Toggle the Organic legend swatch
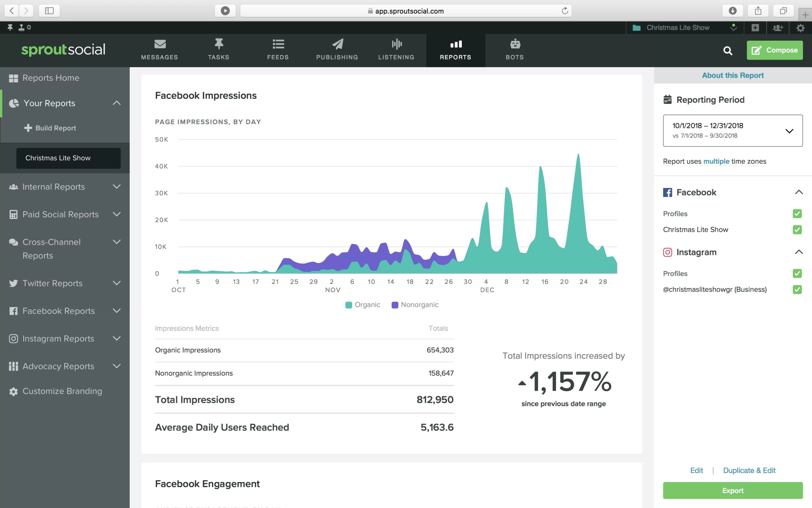This screenshot has width=812, height=508. pos(349,305)
